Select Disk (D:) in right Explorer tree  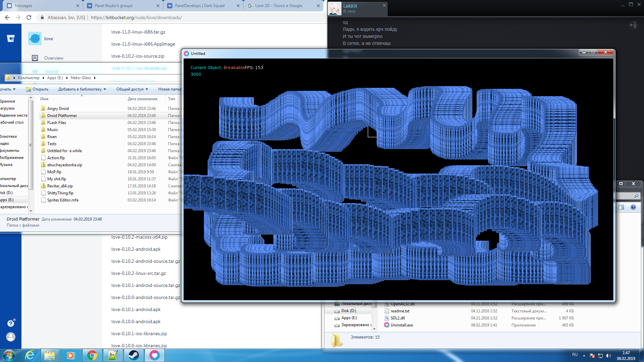pyautogui.click(x=348, y=311)
